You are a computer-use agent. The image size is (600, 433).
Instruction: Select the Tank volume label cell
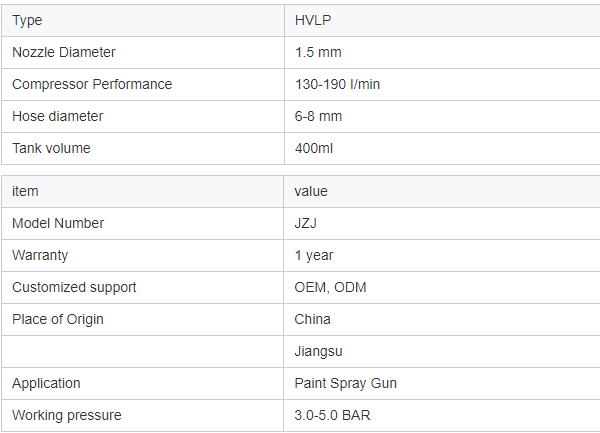[51, 148]
